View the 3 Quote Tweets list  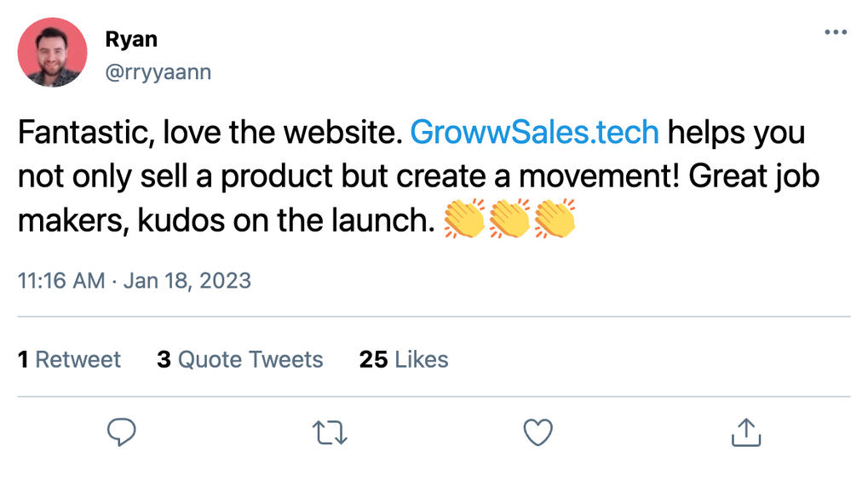tap(240, 359)
